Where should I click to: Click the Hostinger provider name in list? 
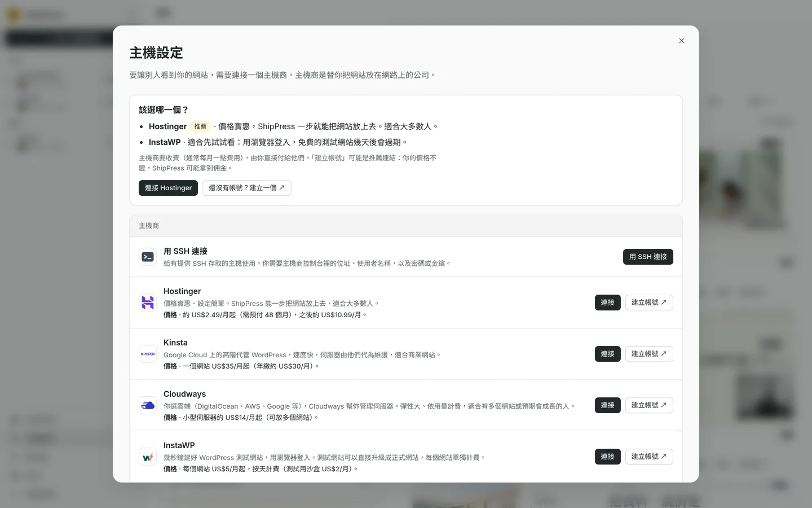[x=182, y=291]
